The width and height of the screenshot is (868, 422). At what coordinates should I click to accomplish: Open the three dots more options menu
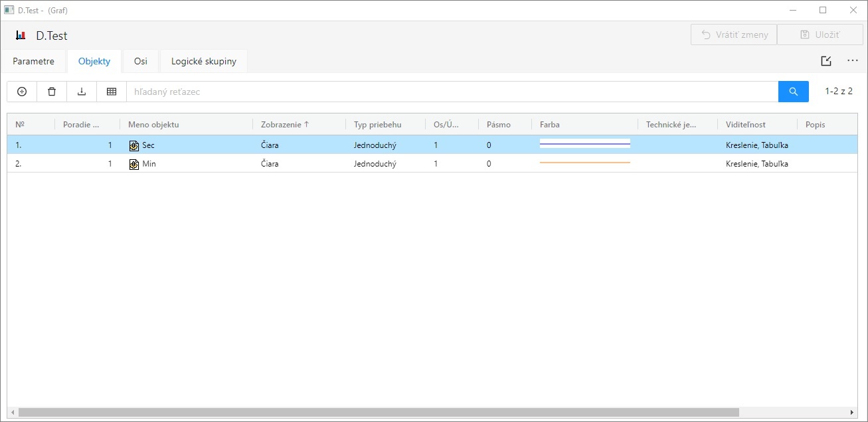(x=853, y=61)
